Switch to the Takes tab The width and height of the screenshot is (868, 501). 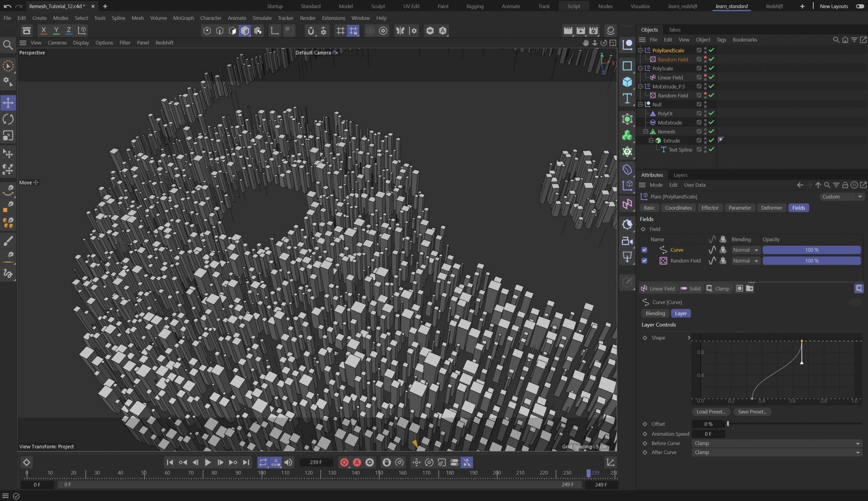[x=674, y=30]
